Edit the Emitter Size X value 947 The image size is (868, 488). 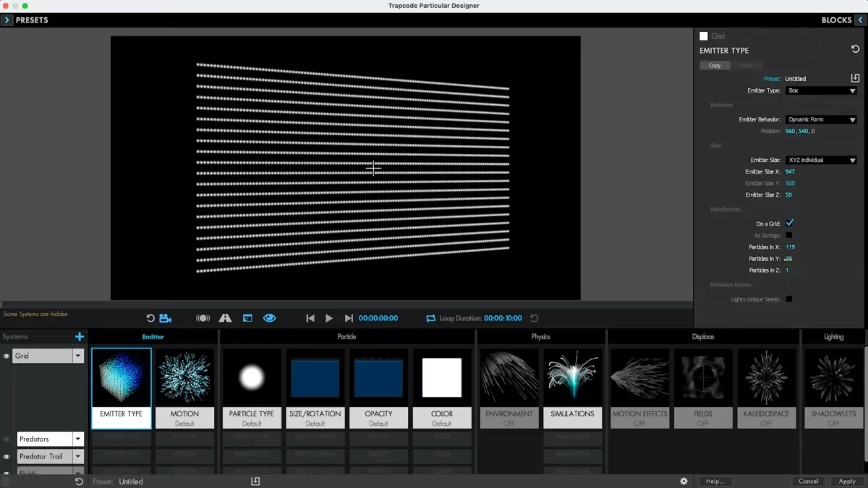point(790,171)
